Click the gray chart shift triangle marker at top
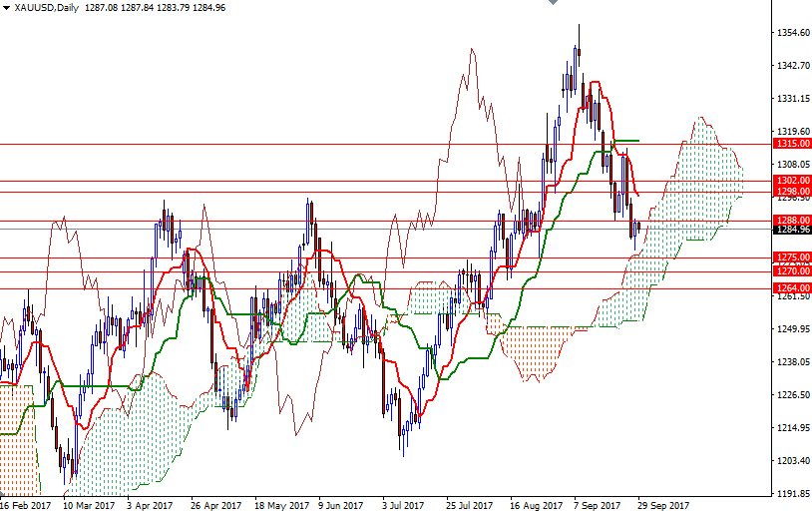The image size is (812, 513). [x=554, y=4]
